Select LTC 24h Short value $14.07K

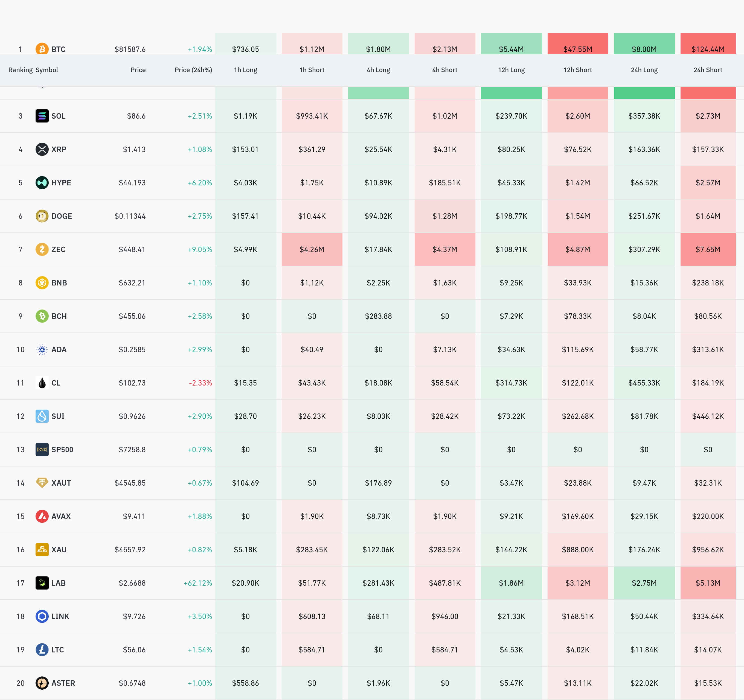click(x=708, y=649)
